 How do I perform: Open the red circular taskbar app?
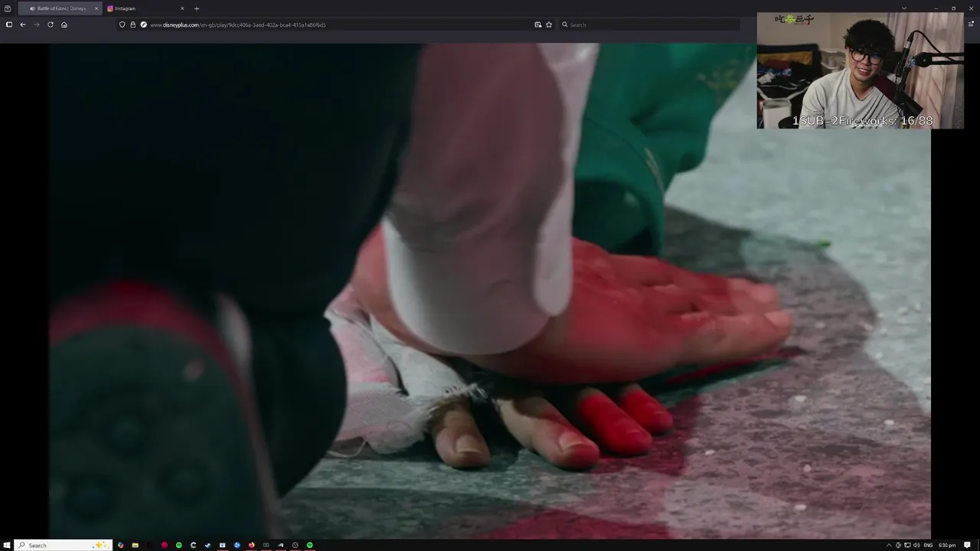point(164,545)
